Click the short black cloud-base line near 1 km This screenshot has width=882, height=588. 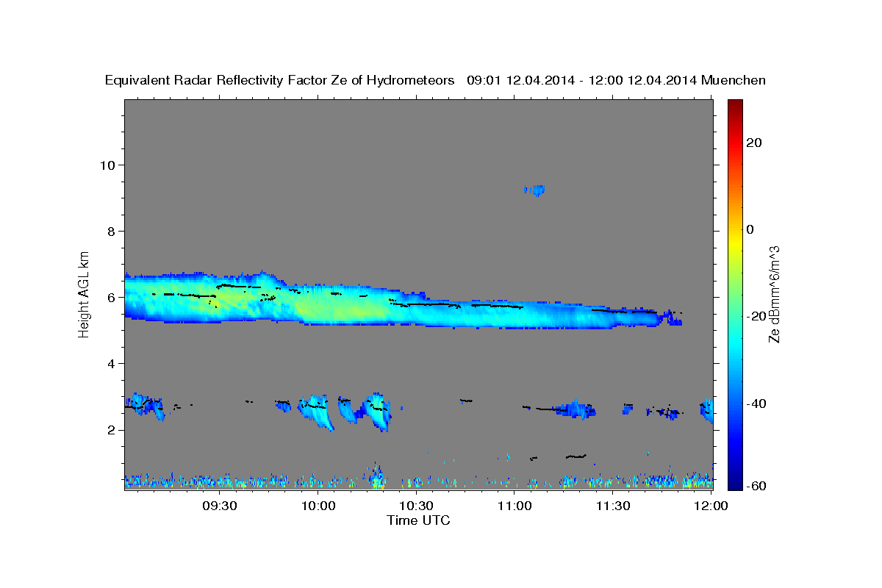[576, 456]
